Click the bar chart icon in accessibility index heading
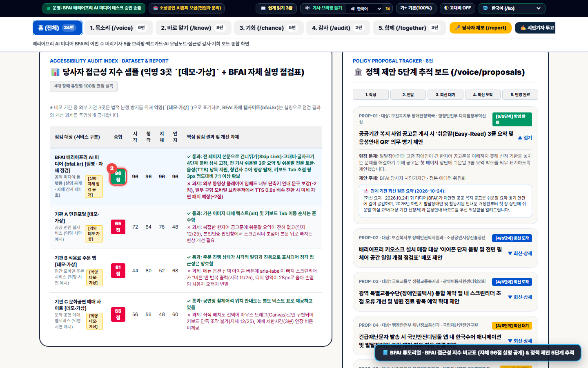 (55, 72)
